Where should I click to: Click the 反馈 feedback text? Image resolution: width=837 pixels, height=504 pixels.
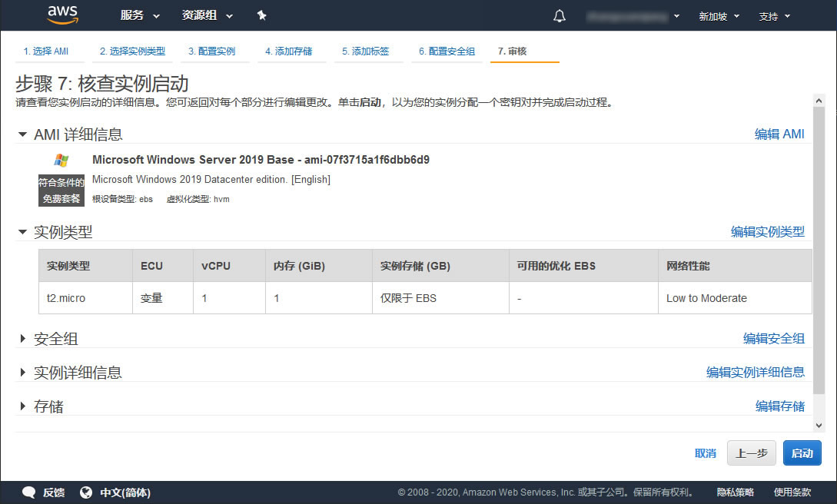pos(54,492)
